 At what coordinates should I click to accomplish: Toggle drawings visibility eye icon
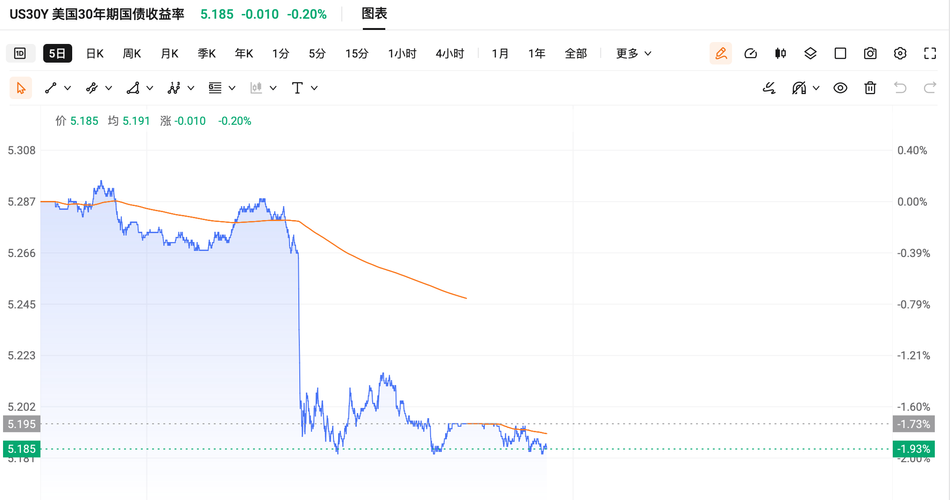(x=840, y=88)
